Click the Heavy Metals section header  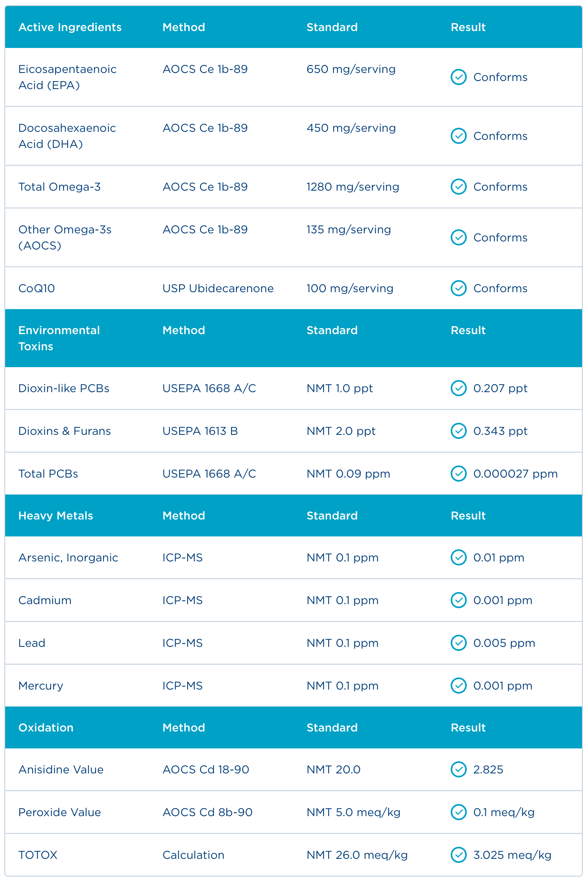pyautogui.click(x=56, y=515)
